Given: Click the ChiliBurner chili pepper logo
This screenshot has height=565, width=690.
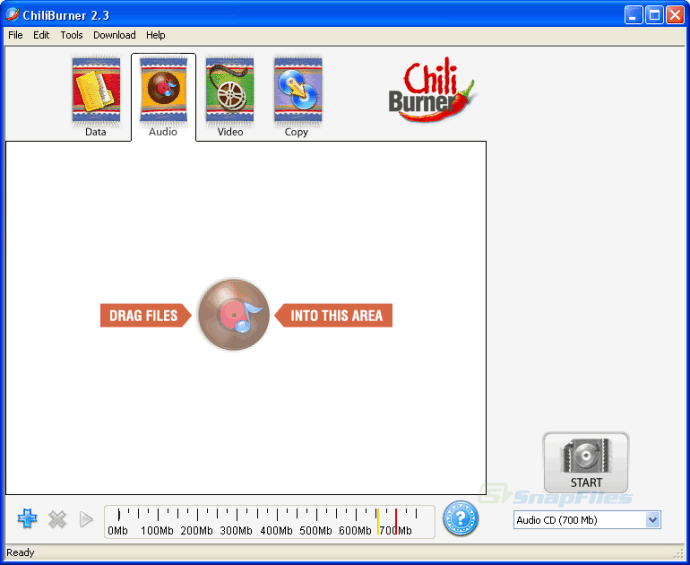Looking at the screenshot, I should 432,90.
